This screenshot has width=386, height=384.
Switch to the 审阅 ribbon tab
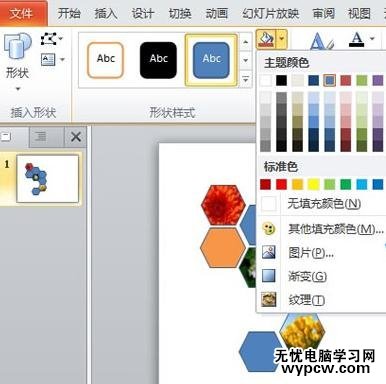(324, 14)
